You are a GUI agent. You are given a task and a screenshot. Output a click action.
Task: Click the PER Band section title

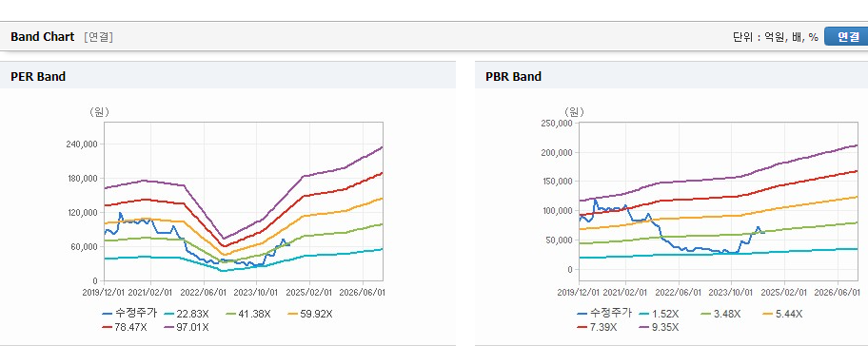pyautogui.click(x=38, y=77)
